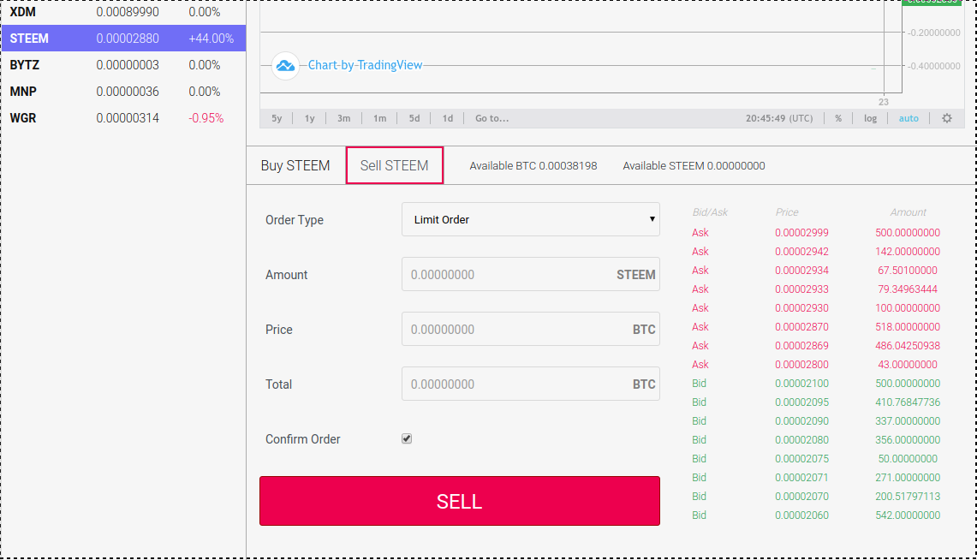This screenshot has width=977, height=560.
Task: Focus the Total BTC input field
Action: click(531, 384)
